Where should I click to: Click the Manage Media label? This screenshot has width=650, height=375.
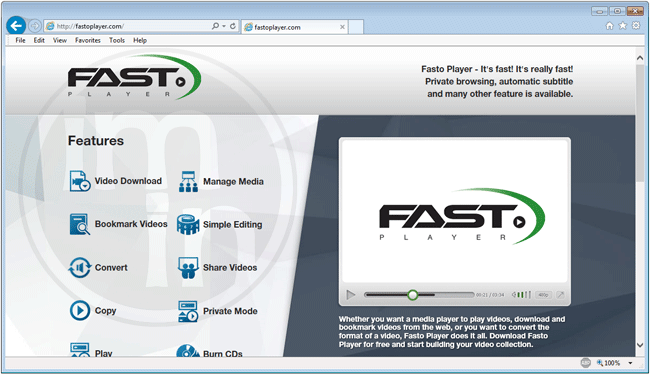(233, 181)
